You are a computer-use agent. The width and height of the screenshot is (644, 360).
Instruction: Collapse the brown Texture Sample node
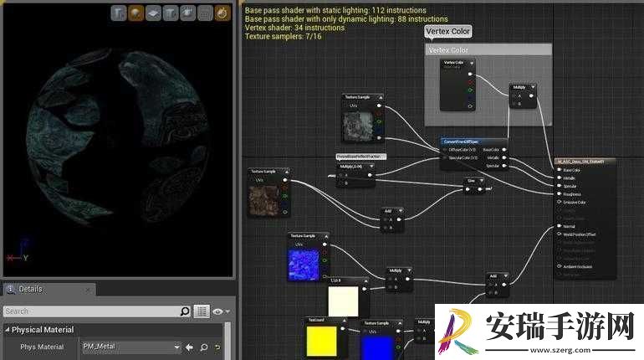286,172
